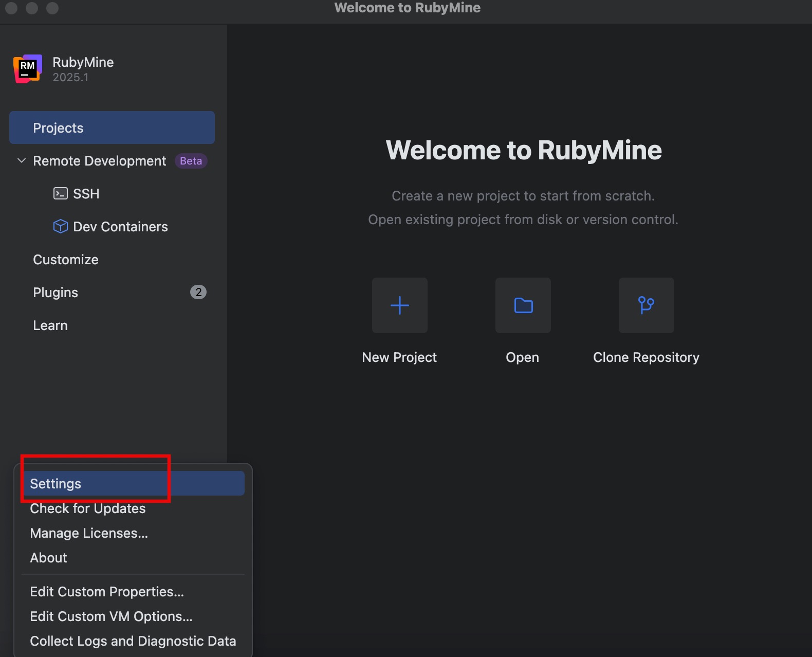Go to the Plugins section
The image size is (812, 657).
(56, 293)
